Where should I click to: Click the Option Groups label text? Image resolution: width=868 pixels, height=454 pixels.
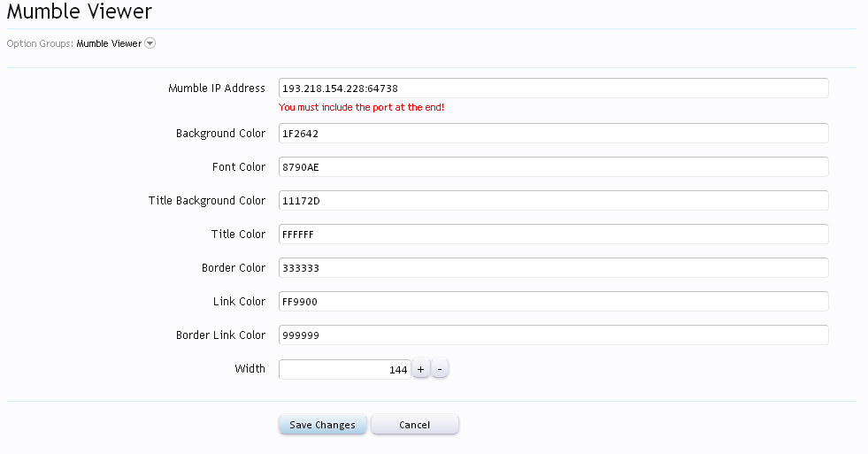pyautogui.click(x=40, y=43)
